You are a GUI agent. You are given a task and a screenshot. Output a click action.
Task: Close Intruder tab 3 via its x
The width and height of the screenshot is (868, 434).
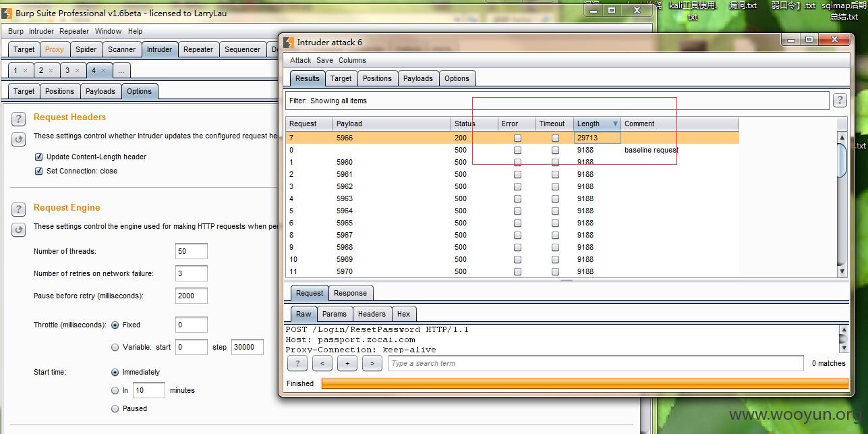tap(77, 70)
